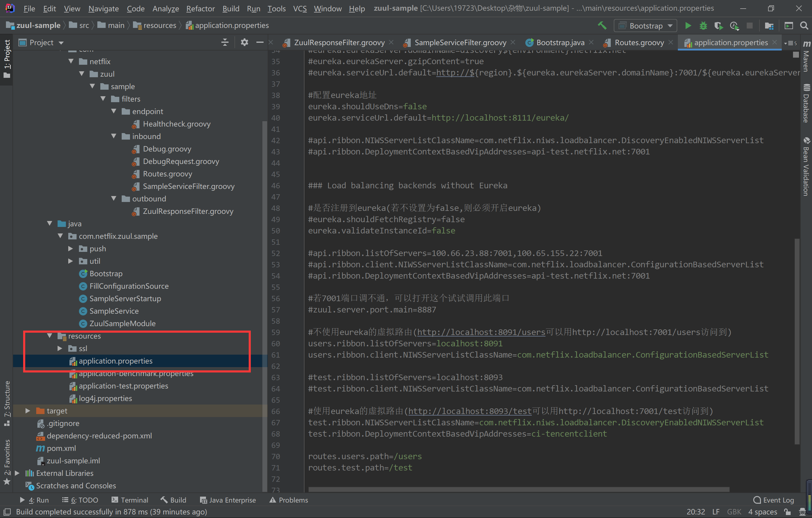The width and height of the screenshot is (812, 518).
Task: Click the editor horizontal scrollbar
Action: click(518, 489)
